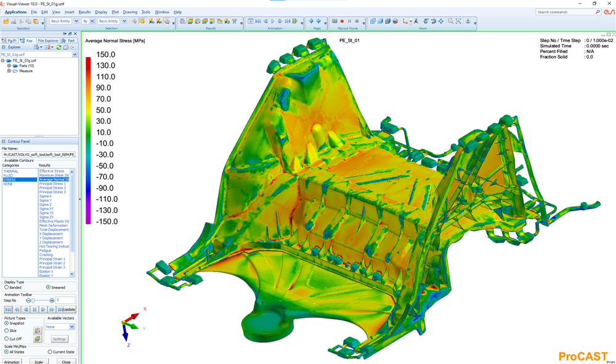The image size is (616, 364).
Task: Click the Open file icon in Standard toolbar
Action: click(6, 21)
